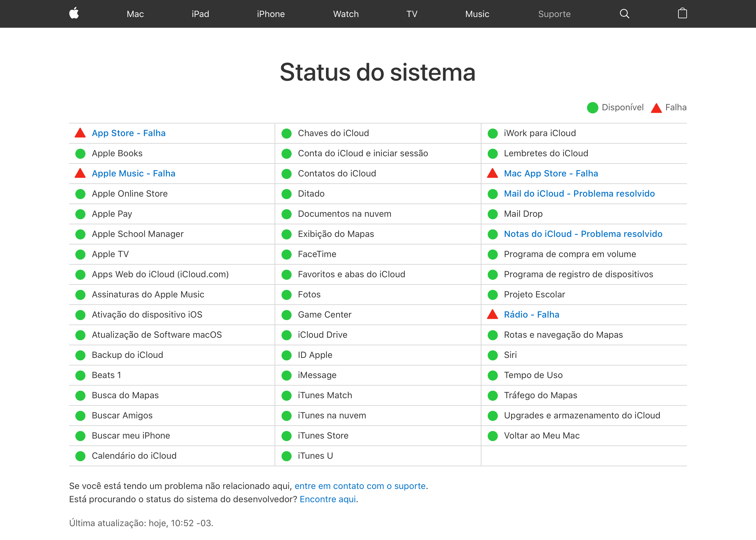Click the Backup do iCloud text

(x=127, y=355)
